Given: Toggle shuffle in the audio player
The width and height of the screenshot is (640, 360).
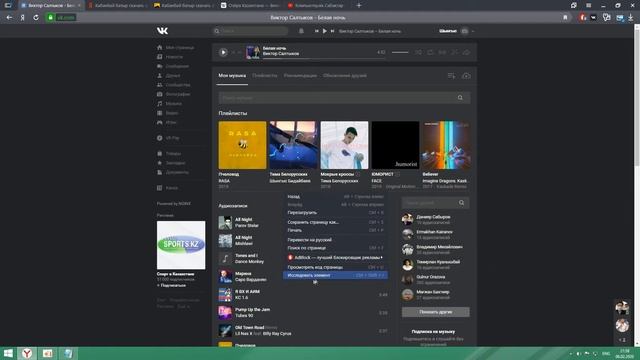Looking at the screenshot, I should click(x=418, y=52).
